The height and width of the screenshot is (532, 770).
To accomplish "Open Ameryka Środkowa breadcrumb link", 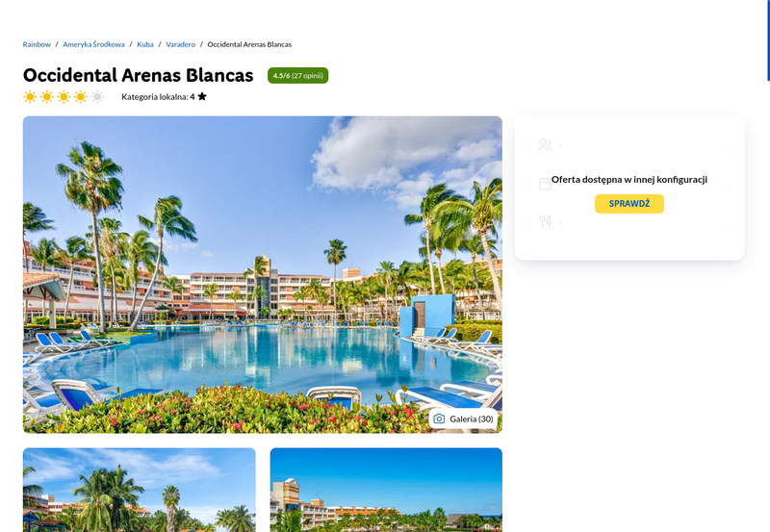I will [93, 44].
